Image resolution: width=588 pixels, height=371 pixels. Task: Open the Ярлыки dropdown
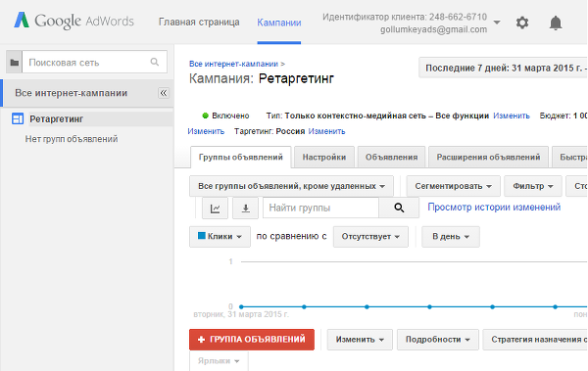(219, 361)
